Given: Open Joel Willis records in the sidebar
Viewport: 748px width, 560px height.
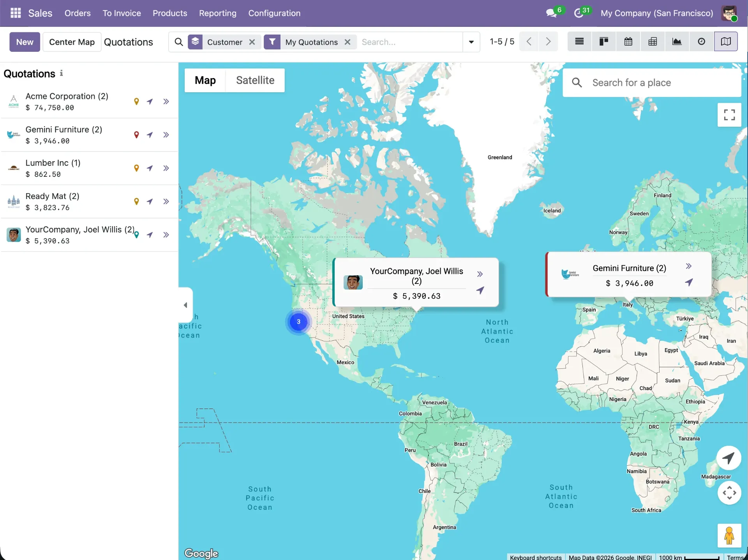Looking at the screenshot, I should 166,235.
